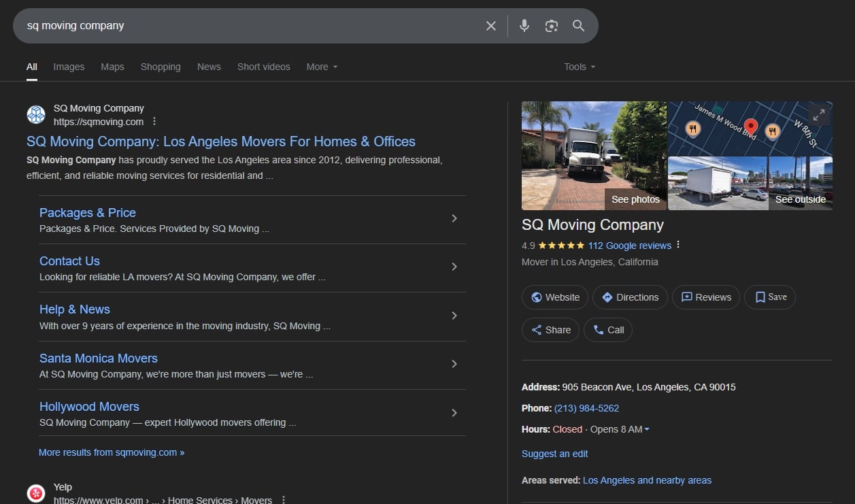This screenshot has width=855, height=504.
Task: Click the Yelp result breadcrumb URL
Action: click(x=163, y=500)
